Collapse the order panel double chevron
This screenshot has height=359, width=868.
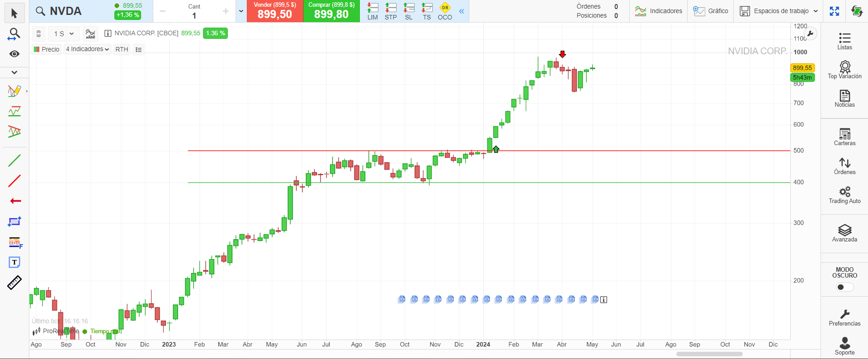tap(462, 11)
